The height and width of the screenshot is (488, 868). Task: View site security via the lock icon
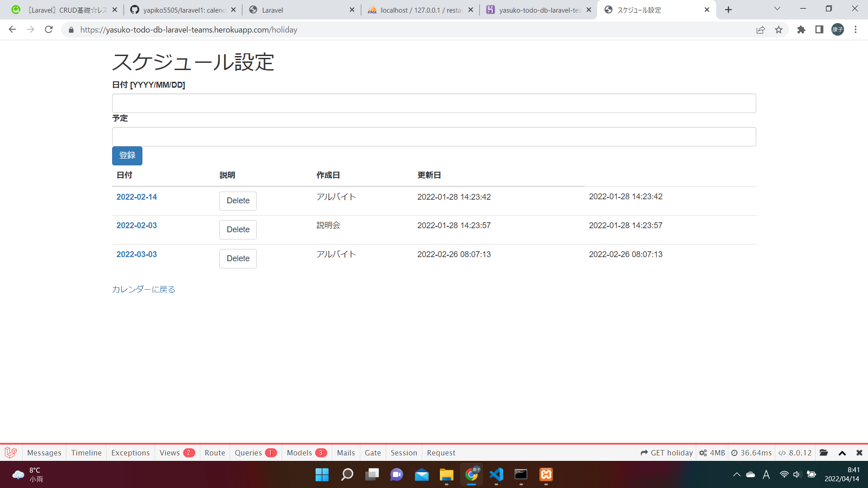(x=71, y=30)
